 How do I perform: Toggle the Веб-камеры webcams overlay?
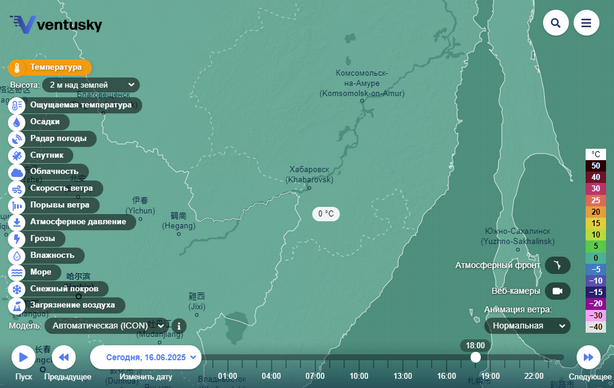point(558,291)
